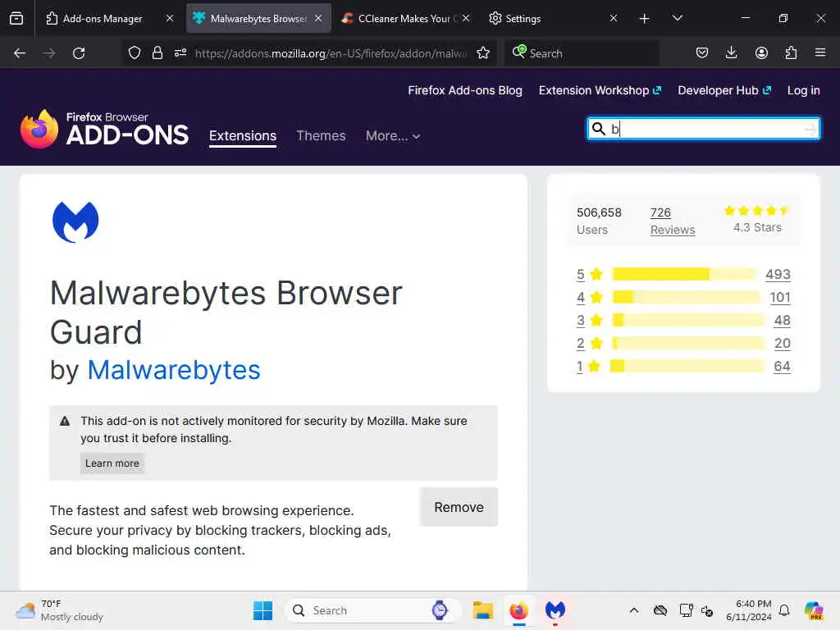
Task: Expand the More... menu
Action: click(393, 136)
